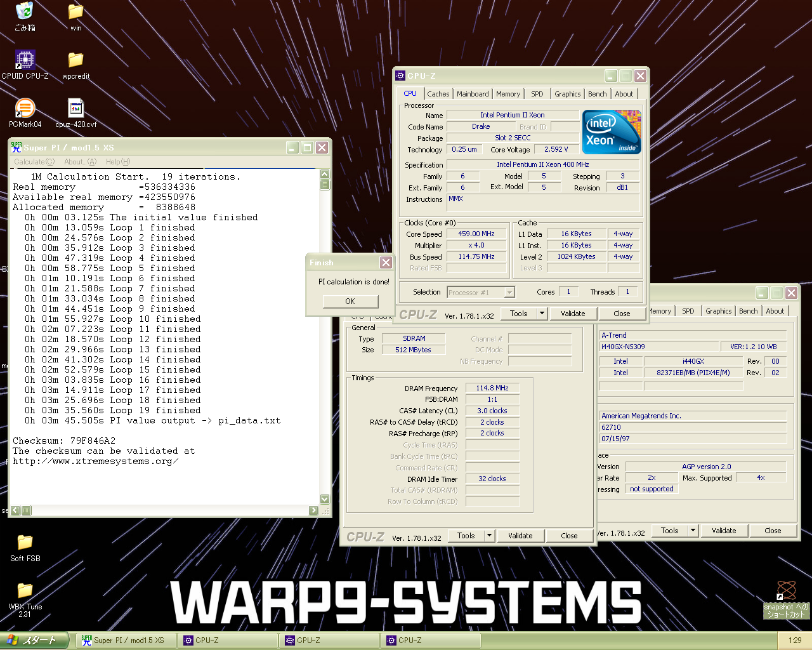Click i440GX-N5309 model field
The height and width of the screenshot is (650, 812).
(x=659, y=347)
